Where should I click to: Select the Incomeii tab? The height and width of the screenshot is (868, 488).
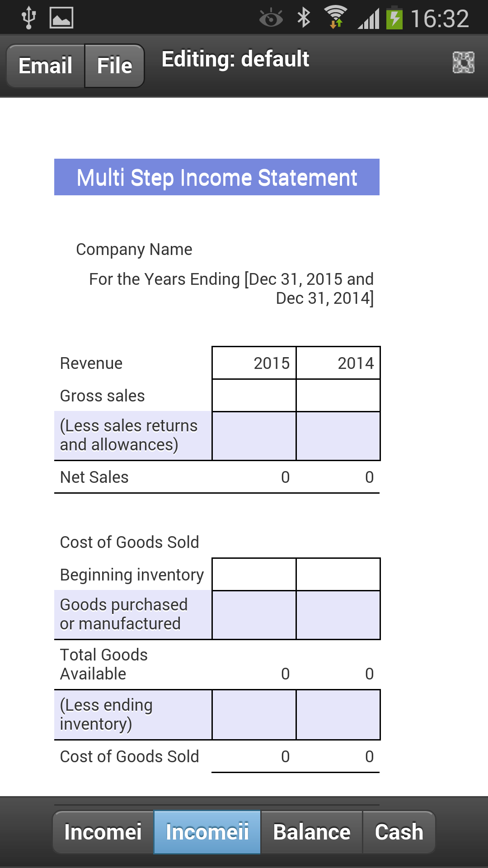pyautogui.click(x=207, y=832)
